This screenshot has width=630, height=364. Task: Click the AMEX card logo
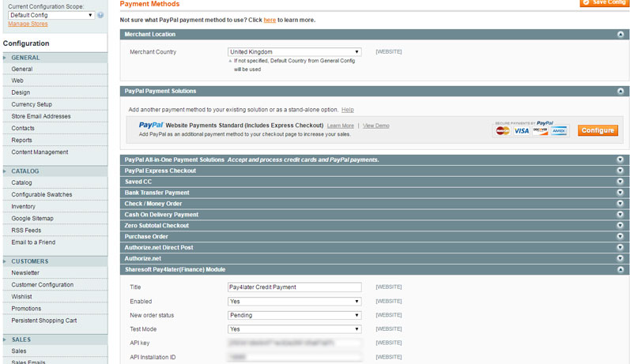coord(559,131)
